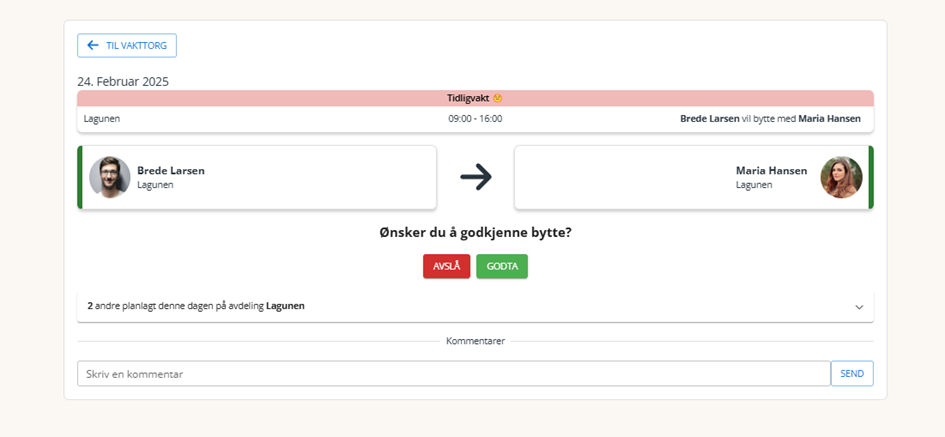This screenshot has width=945, height=437.
Task: Decline the swap with AVSLÅ button
Action: click(x=447, y=266)
